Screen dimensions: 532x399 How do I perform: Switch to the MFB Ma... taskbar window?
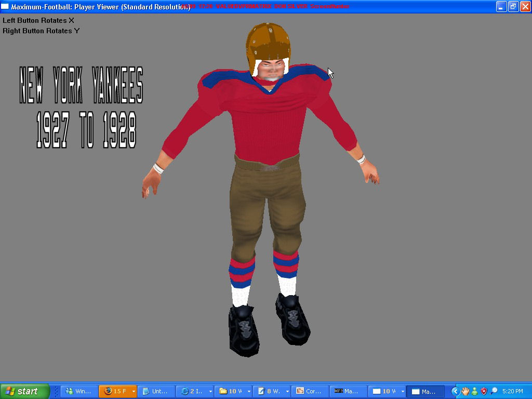(348, 391)
